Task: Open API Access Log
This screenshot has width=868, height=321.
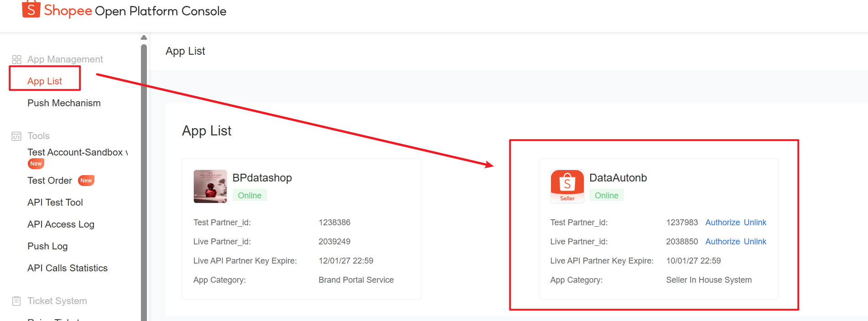Action: pos(61,224)
